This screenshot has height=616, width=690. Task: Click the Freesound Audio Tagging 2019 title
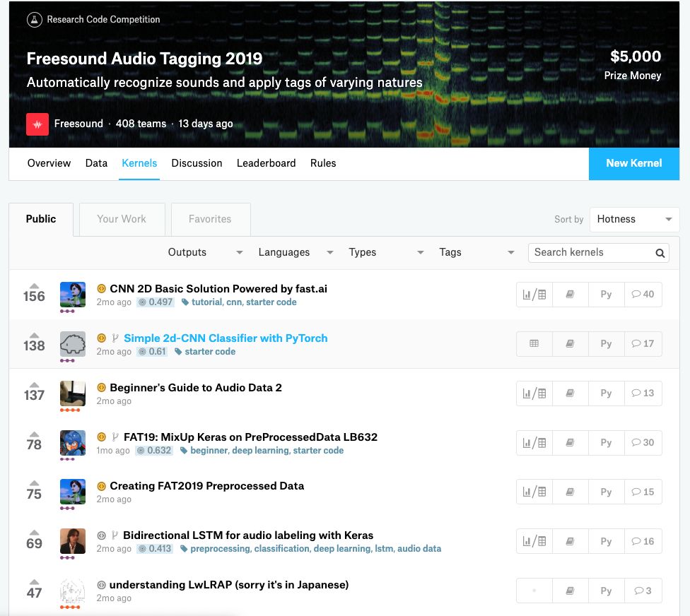tap(144, 59)
